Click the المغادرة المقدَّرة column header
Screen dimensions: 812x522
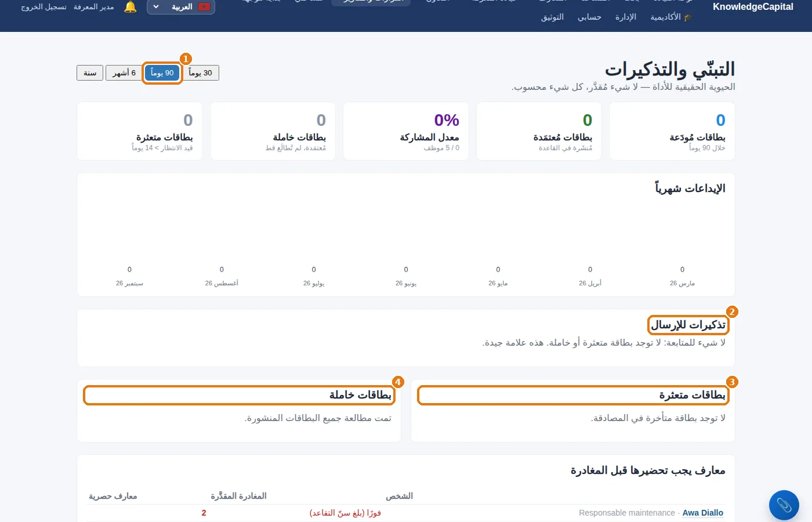tap(238, 496)
